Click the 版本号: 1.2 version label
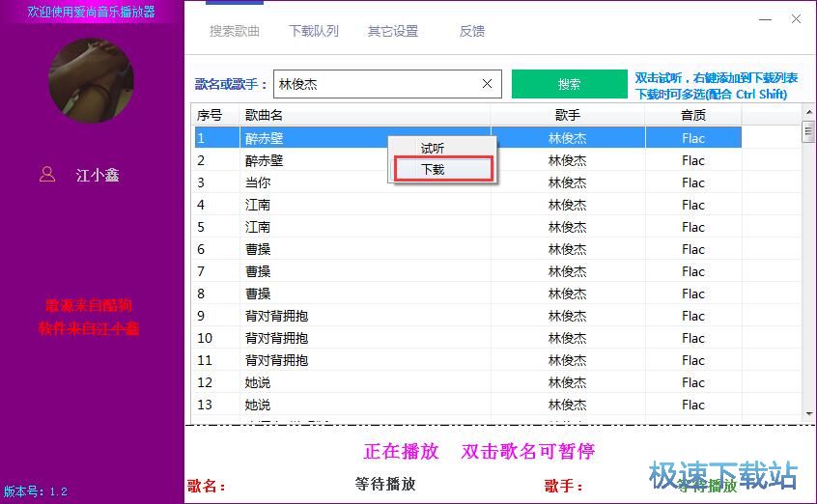Screen dimensions: 817x504 [x=36, y=491]
